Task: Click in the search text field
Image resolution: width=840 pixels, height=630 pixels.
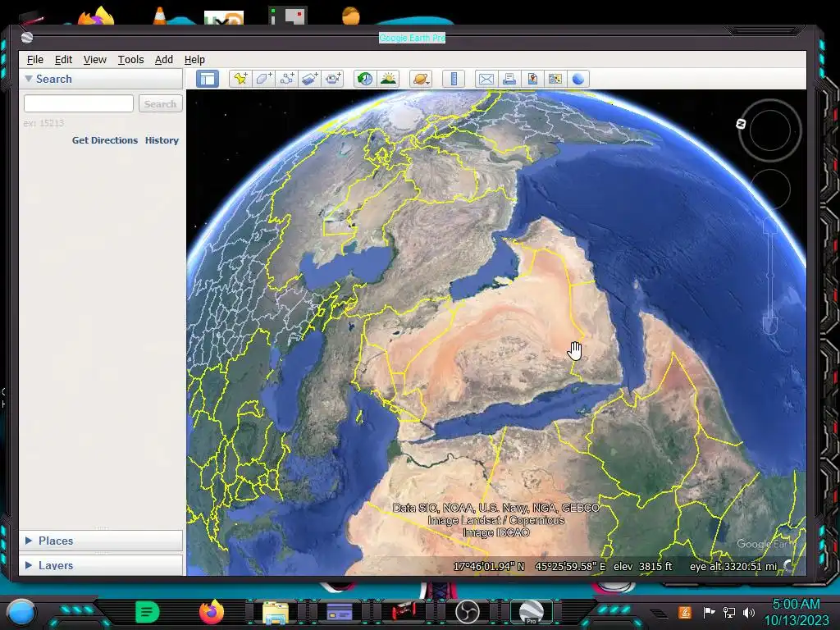Action: pos(79,103)
